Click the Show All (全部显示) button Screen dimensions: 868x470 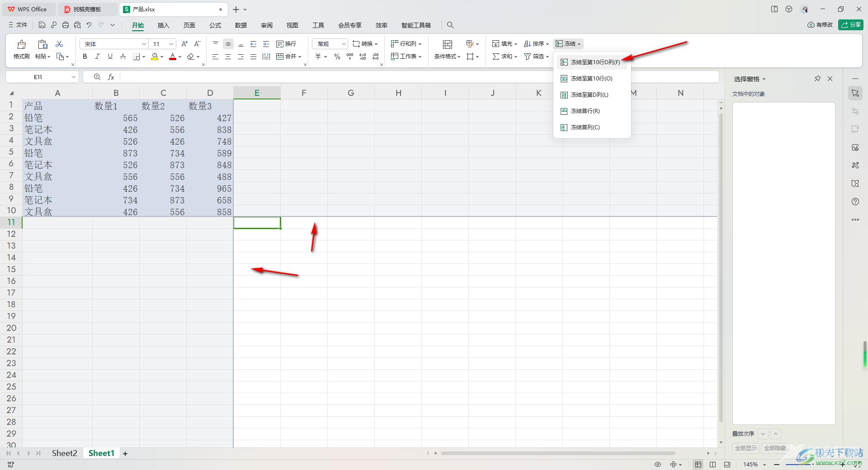(745, 448)
